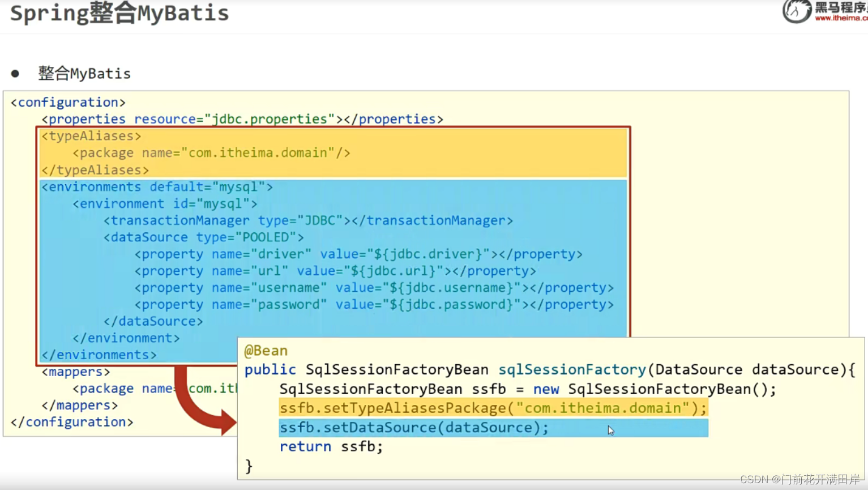Click the closing </typeAliases> tag
868x490 pixels.
95,170
